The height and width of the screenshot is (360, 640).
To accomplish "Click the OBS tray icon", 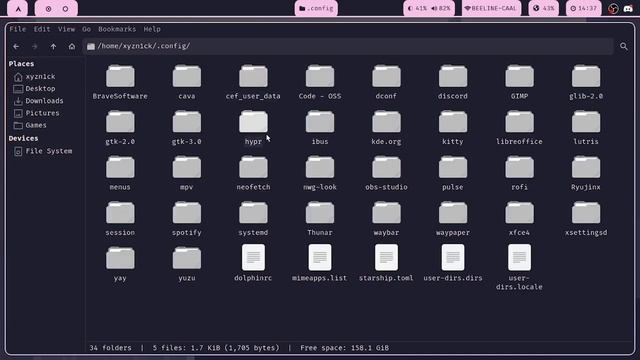I will (x=613, y=9).
